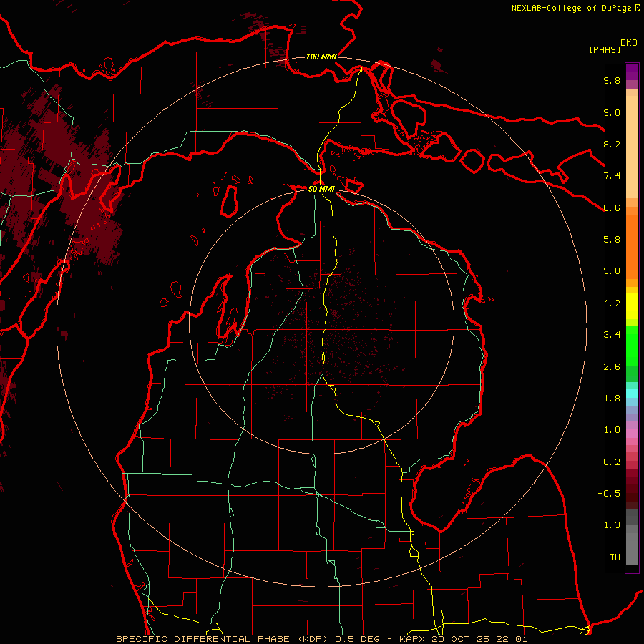This screenshot has width=644, height=644.
Task: Click the 1.8 value on the scale
Action: pyautogui.click(x=612, y=399)
